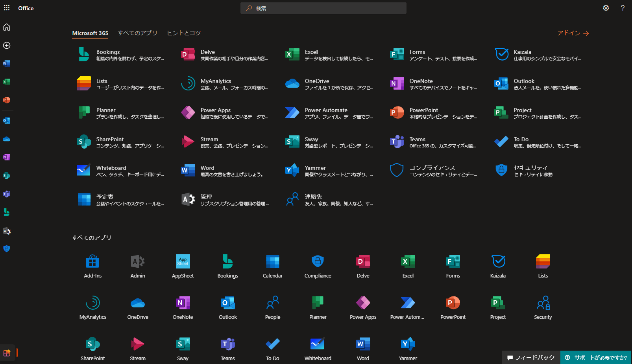This screenshot has width=632, height=364.
Task: Open OneNote from the left sidebar
Action: point(7,157)
